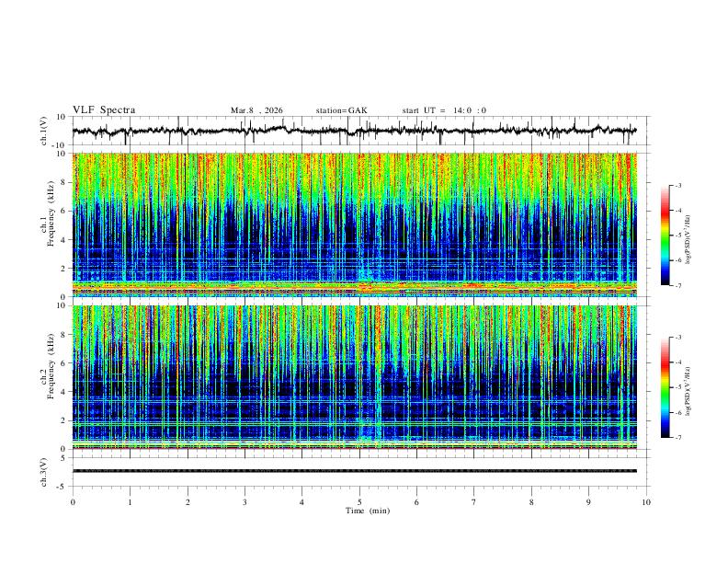Image resolution: width=728 pixels, height=563 pixels.
Task: Click the ch.3(V) axis label
Action: coord(43,473)
